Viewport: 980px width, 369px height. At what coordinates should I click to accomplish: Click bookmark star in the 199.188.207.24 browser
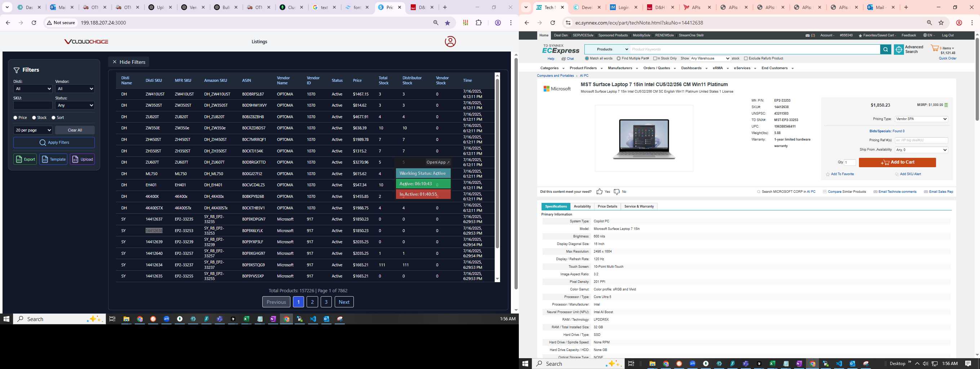[447, 23]
